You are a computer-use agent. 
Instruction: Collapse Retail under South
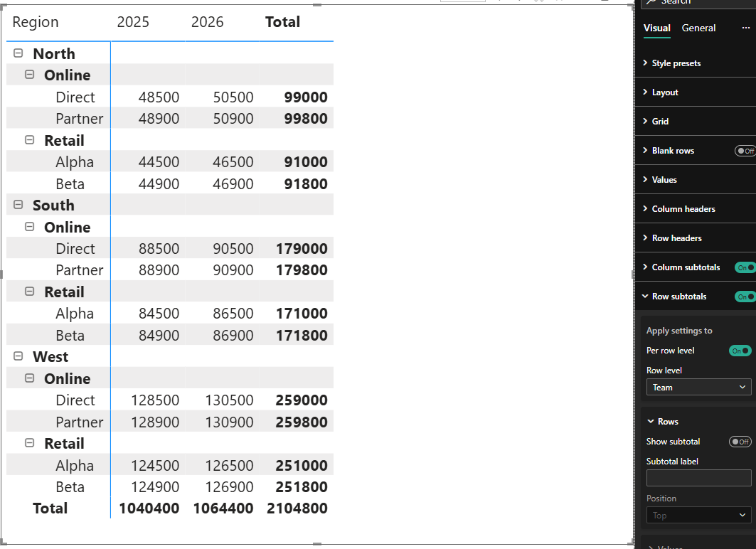[29, 291]
